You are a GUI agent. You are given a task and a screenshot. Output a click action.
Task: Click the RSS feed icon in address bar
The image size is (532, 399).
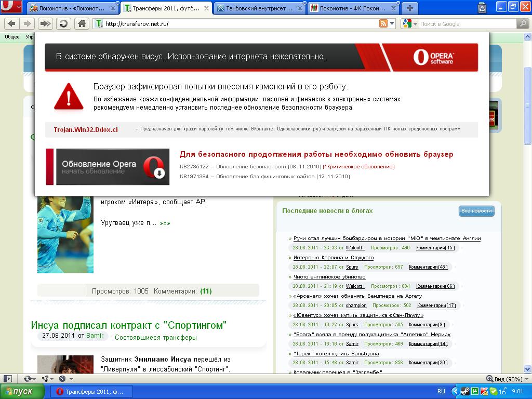tap(383, 23)
